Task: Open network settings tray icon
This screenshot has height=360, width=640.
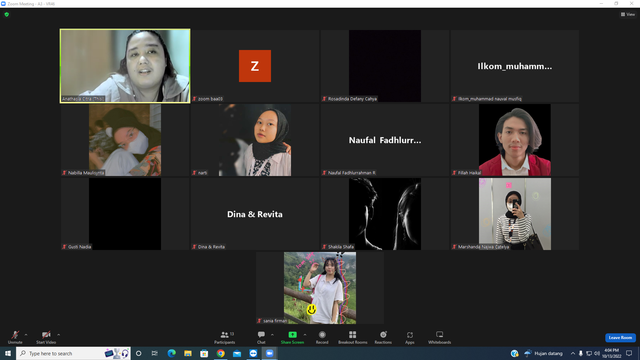Action: point(589,353)
